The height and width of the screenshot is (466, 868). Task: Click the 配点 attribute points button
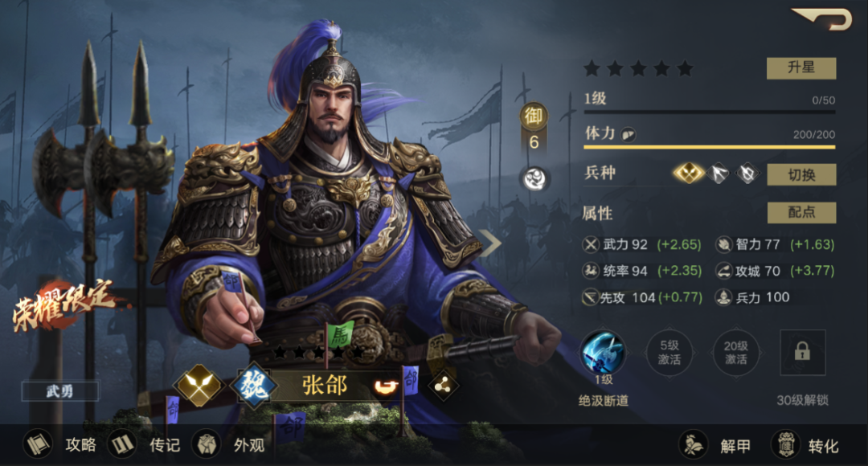[x=801, y=213]
